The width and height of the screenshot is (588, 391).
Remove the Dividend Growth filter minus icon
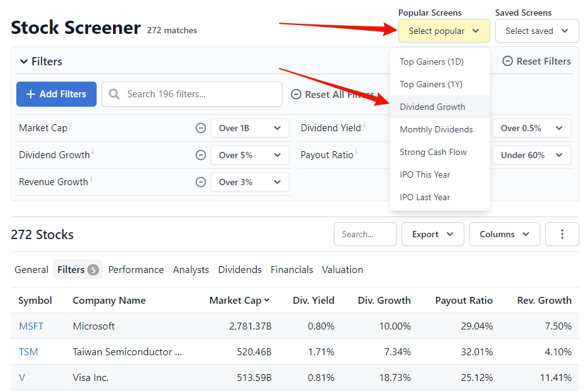201,155
